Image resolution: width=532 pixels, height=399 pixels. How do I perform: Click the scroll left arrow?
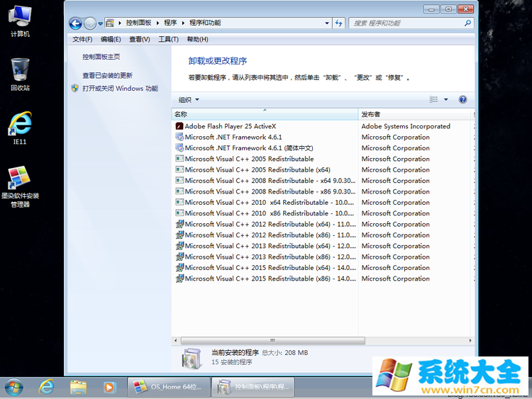tap(175, 340)
